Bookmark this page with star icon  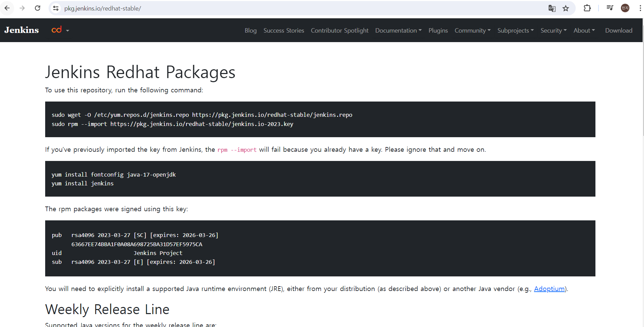coord(566,8)
